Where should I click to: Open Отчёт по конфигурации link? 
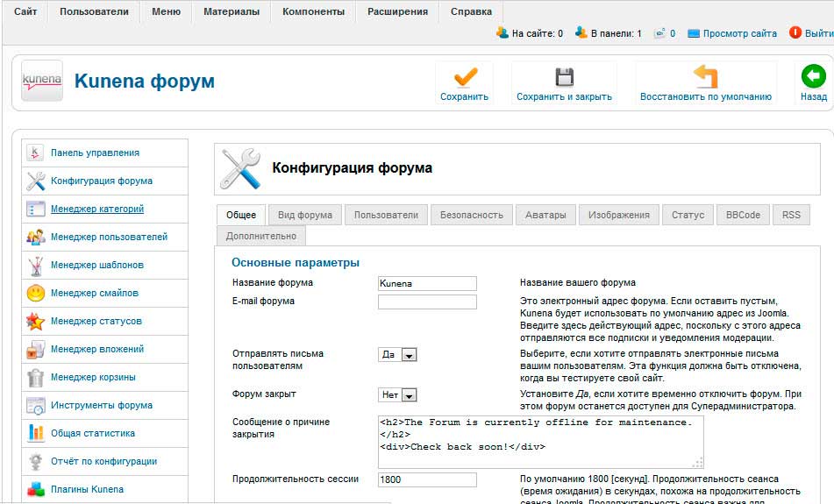tap(103, 461)
